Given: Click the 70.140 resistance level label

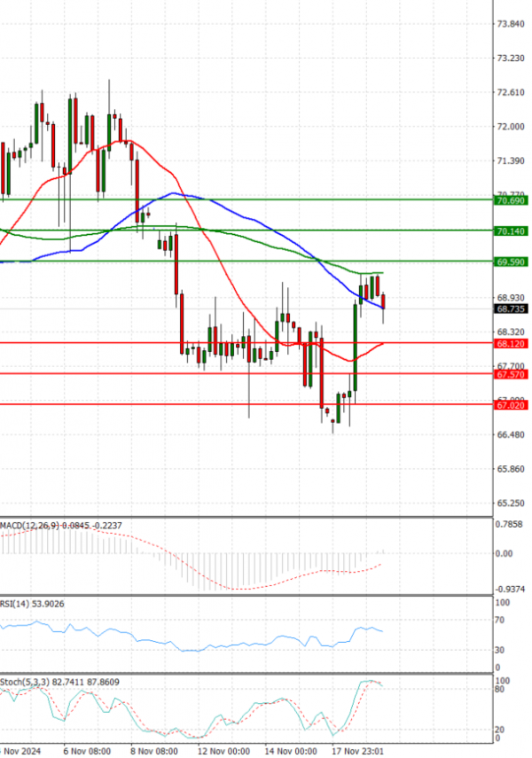Looking at the screenshot, I should 510,231.
